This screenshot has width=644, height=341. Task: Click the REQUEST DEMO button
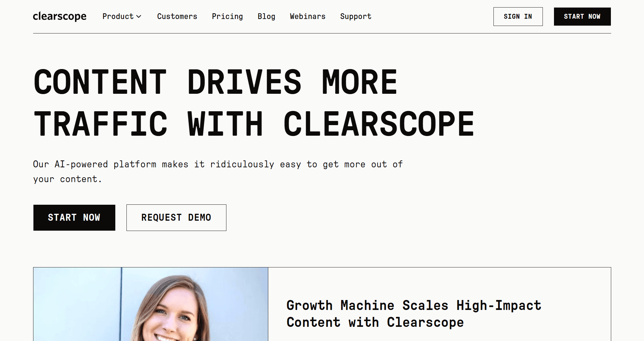(176, 217)
